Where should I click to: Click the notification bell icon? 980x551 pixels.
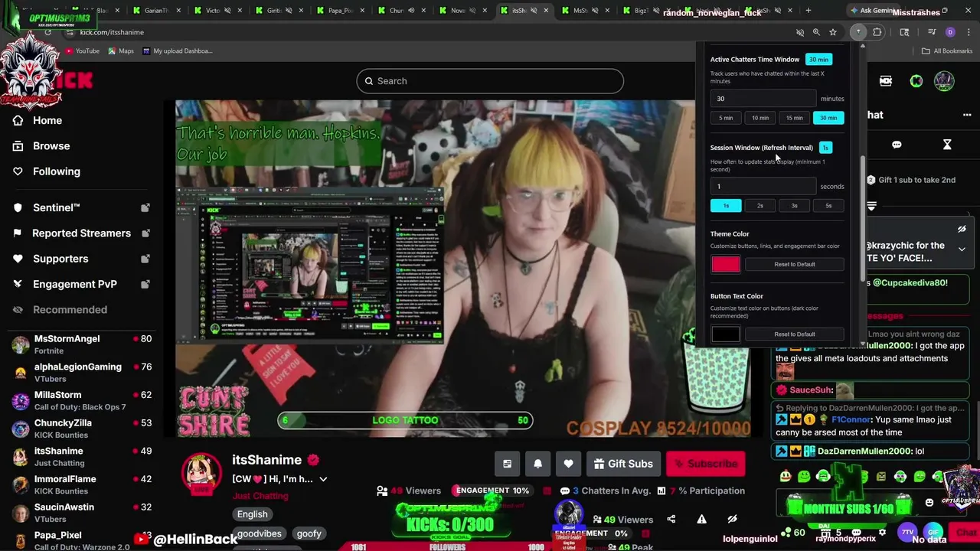pos(537,464)
